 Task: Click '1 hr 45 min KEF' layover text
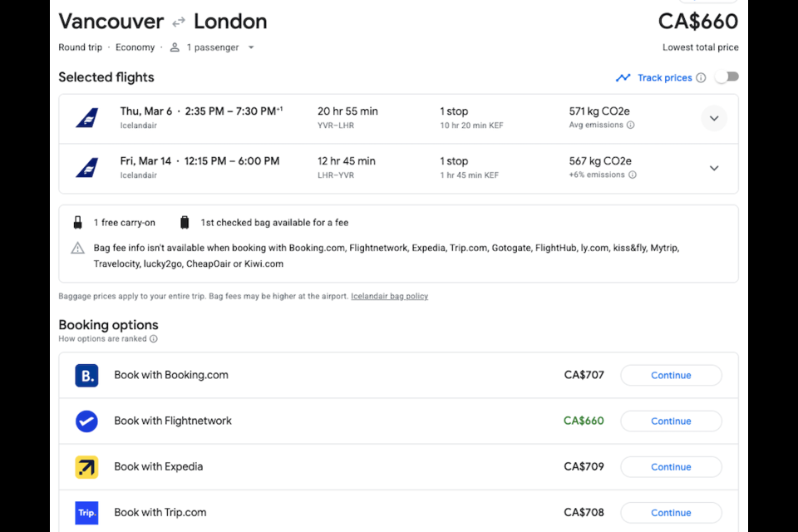tap(469, 175)
